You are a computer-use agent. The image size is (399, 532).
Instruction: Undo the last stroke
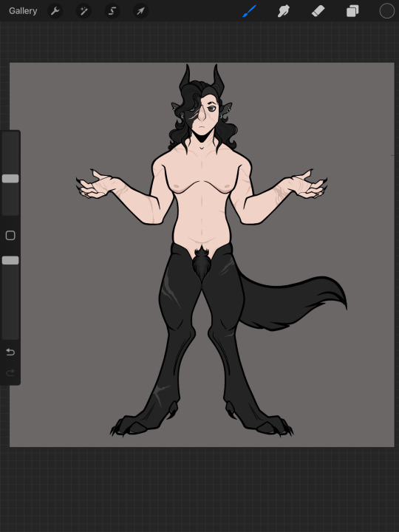(x=10, y=352)
